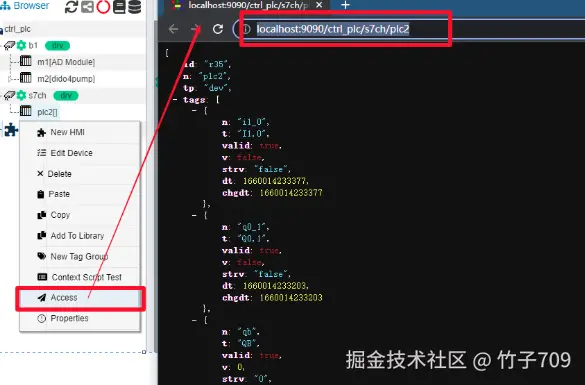Click the green gear icon beside s7ch
585x385 pixels.
click(21, 96)
